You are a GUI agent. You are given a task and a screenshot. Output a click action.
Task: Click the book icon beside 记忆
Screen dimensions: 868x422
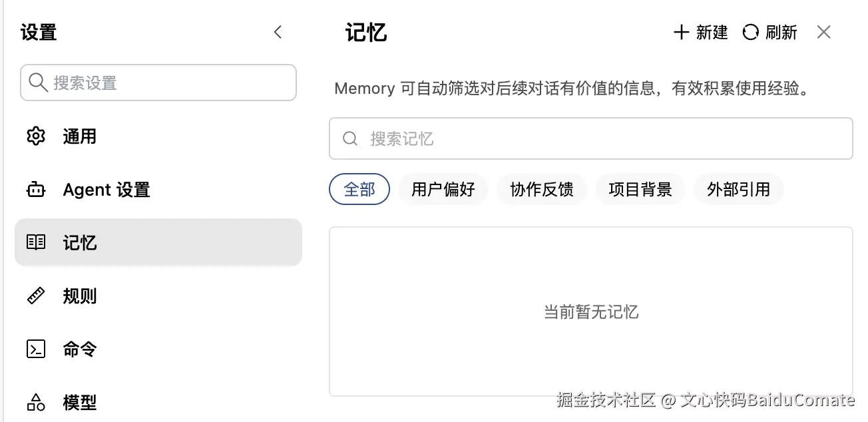35,242
